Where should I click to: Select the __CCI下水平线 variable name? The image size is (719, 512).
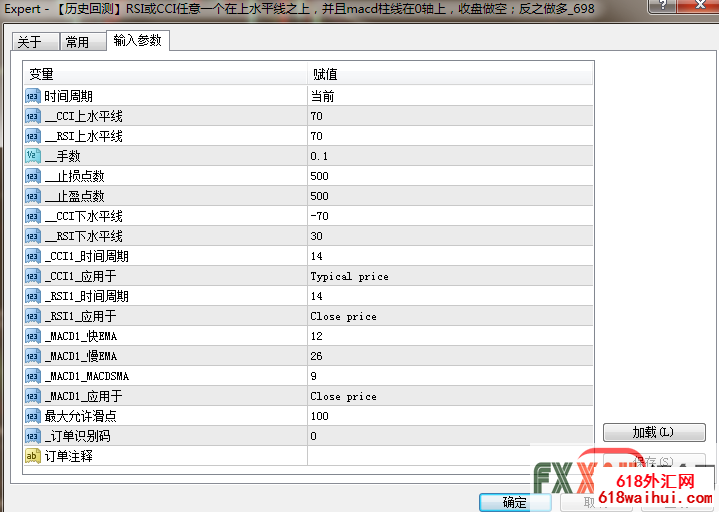[84, 216]
